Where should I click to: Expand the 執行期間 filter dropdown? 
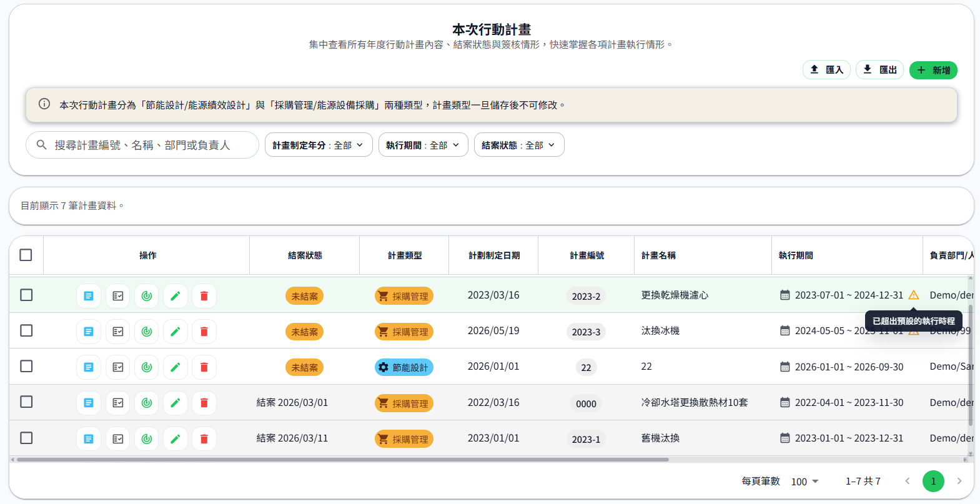[x=423, y=145]
